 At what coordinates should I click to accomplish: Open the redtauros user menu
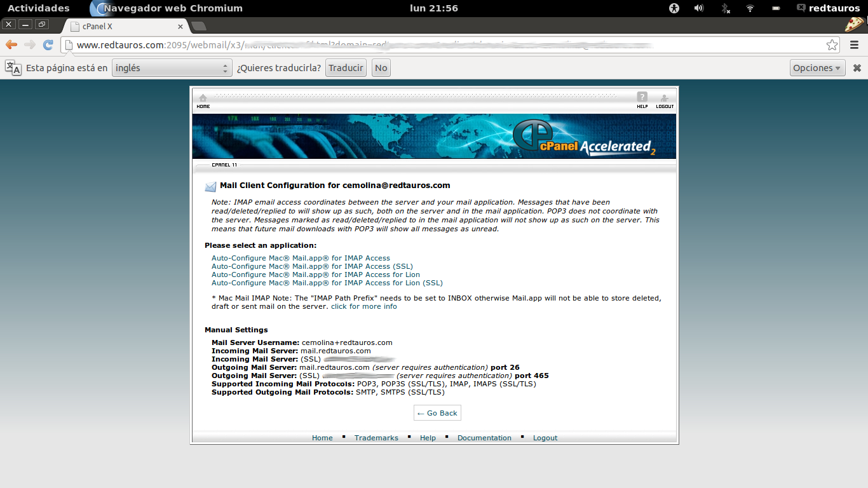click(x=830, y=8)
